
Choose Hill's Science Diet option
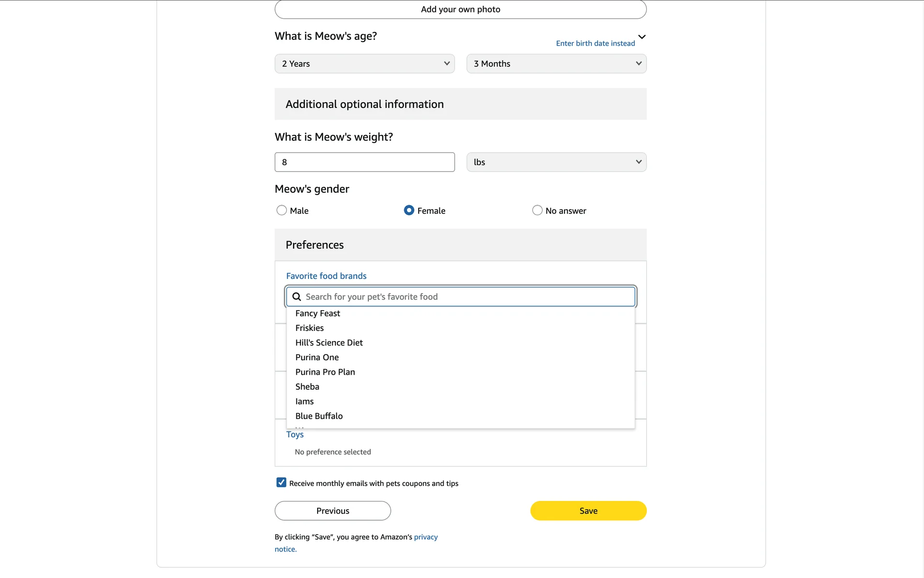point(329,343)
